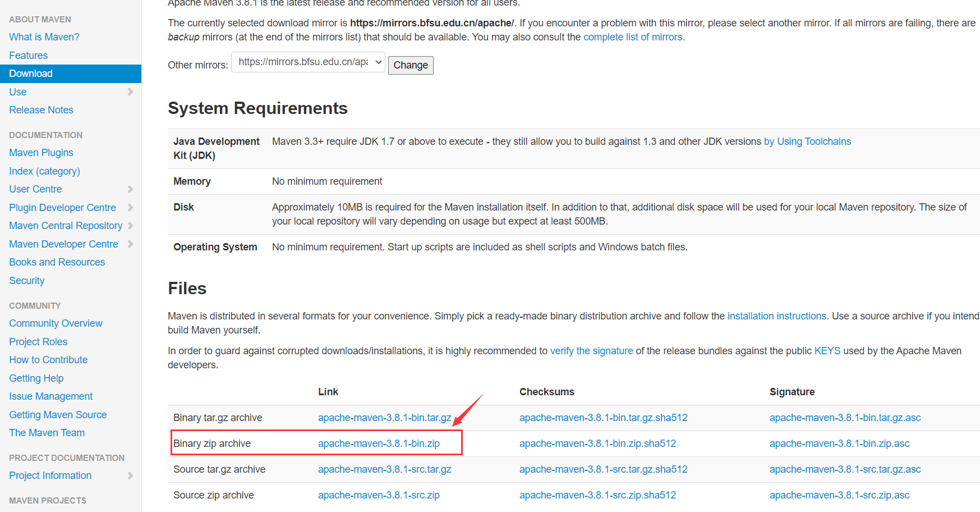Click the 'Checksums' column header
The width and height of the screenshot is (980, 512).
547,392
